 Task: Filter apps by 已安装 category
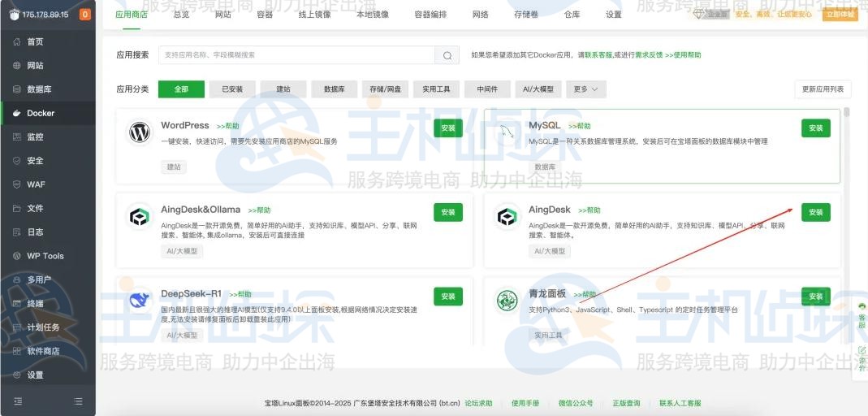click(x=232, y=89)
